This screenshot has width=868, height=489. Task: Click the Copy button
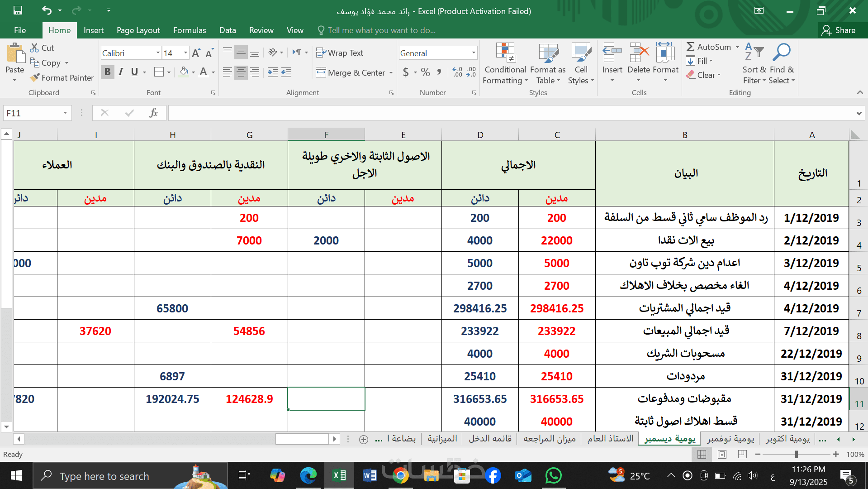tap(45, 63)
